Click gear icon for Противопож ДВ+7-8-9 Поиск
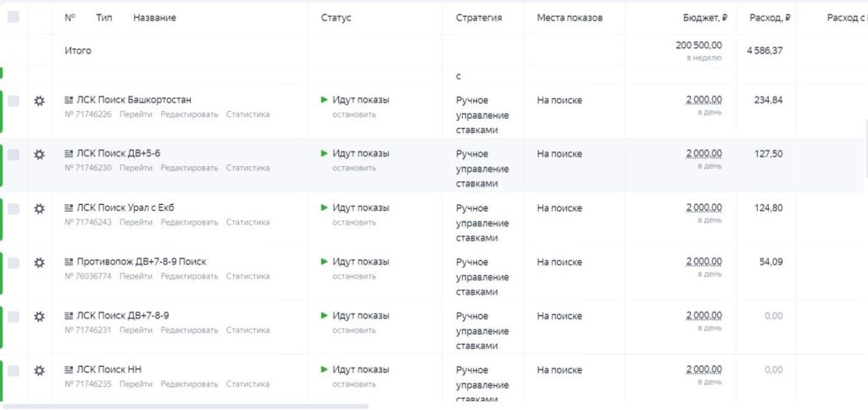This screenshot has height=410, width=868. point(39,263)
